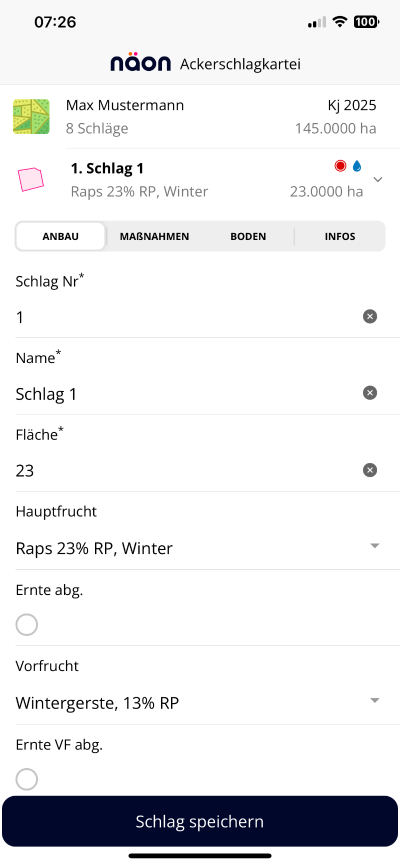Image resolution: width=400 pixels, height=866 pixels.
Task: Collapse the Schlag 1 chevron
Action: tap(378, 179)
